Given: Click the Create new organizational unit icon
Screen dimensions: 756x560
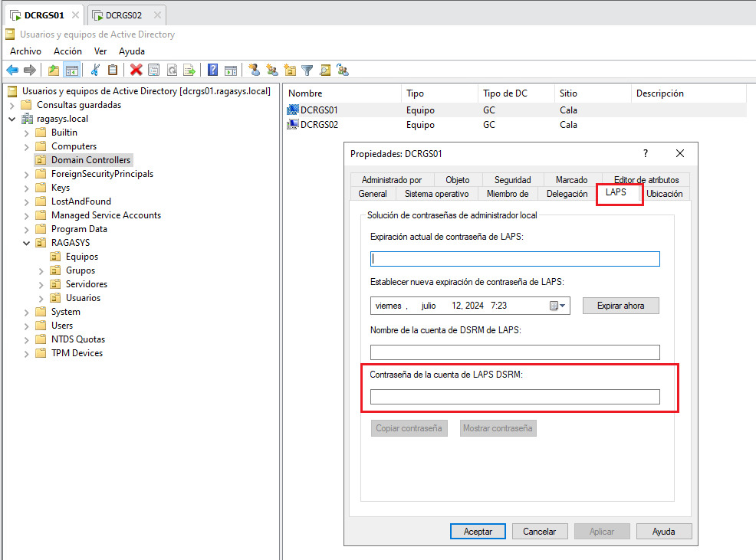Looking at the screenshot, I should (x=291, y=70).
